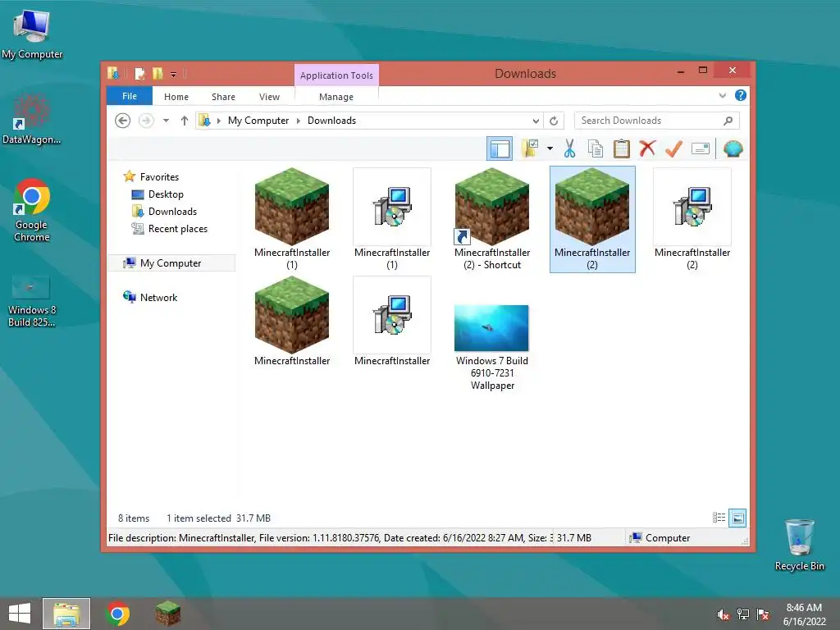
Task: Toggle the navigation pane toolbar button
Action: pos(500,149)
